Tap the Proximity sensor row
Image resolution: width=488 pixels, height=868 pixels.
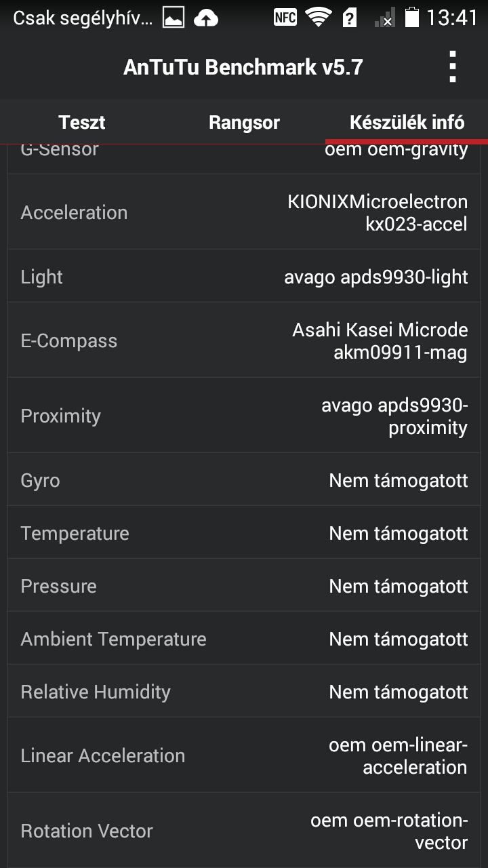244,416
